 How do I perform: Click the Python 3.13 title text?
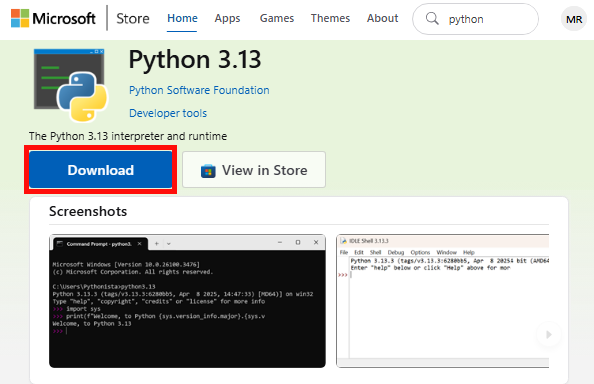point(195,59)
